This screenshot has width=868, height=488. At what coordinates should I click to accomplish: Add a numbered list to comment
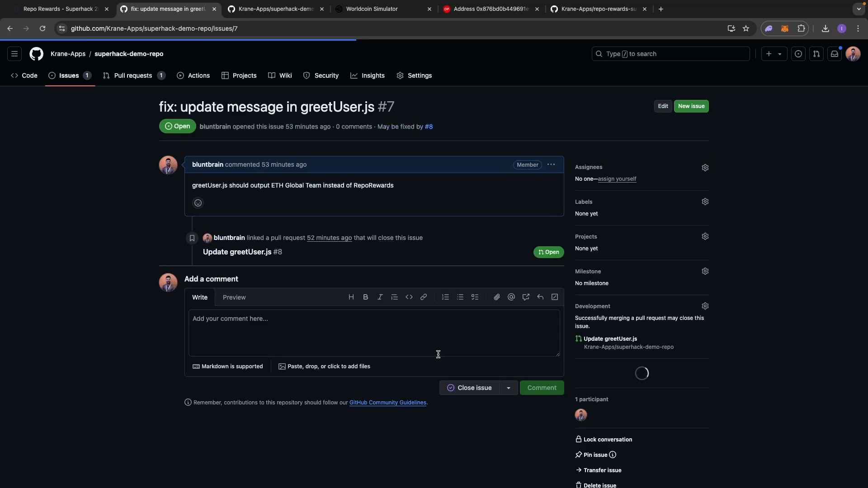pos(446,297)
